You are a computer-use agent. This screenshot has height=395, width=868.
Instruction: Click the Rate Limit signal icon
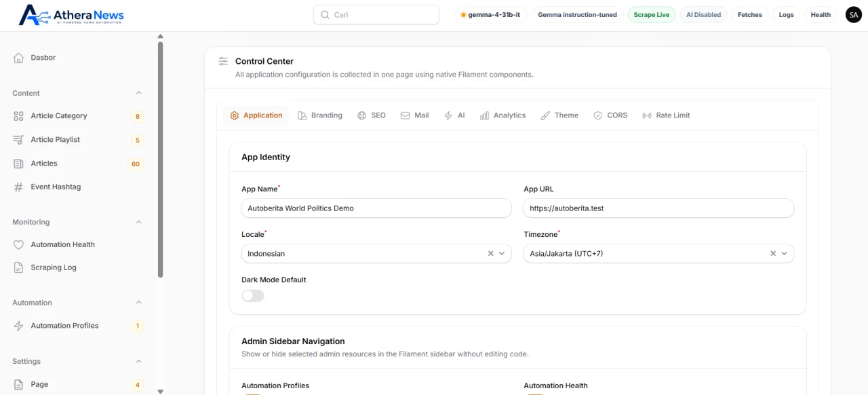pyautogui.click(x=647, y=115)
